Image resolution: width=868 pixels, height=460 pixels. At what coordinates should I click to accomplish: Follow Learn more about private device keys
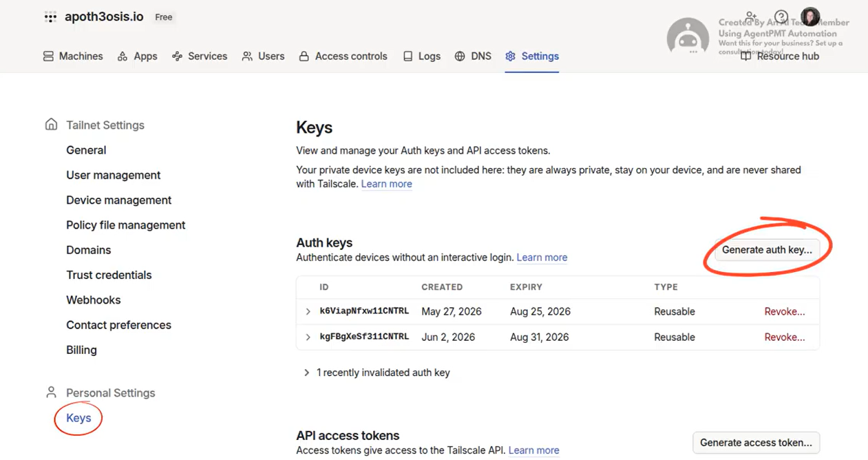[x=387, y=184]
